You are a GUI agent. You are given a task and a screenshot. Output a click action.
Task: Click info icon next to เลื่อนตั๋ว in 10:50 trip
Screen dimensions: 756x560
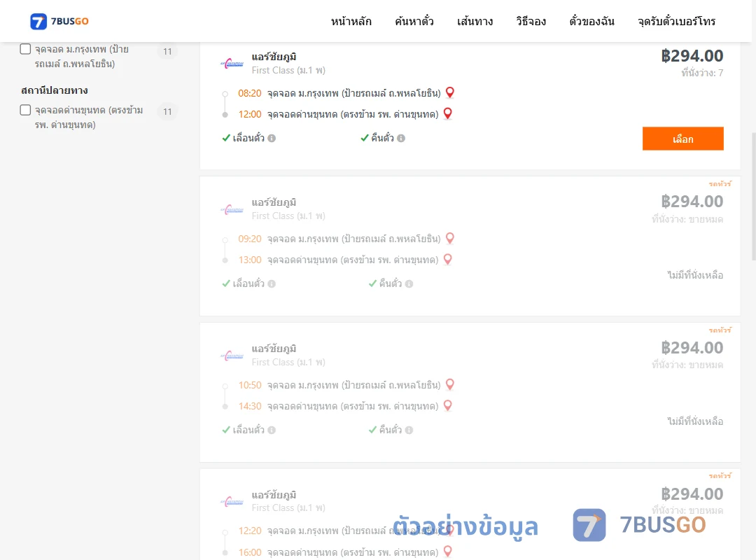[272, 430]
